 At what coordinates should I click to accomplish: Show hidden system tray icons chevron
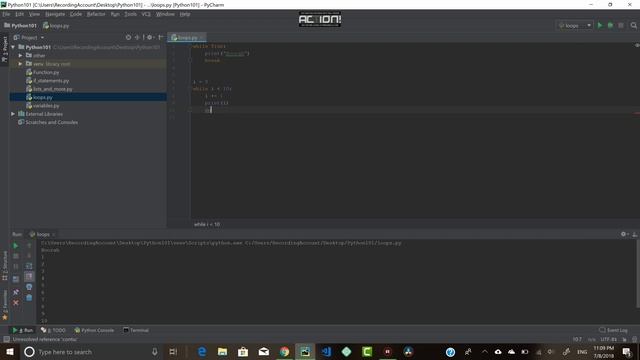tap(484, 351)
